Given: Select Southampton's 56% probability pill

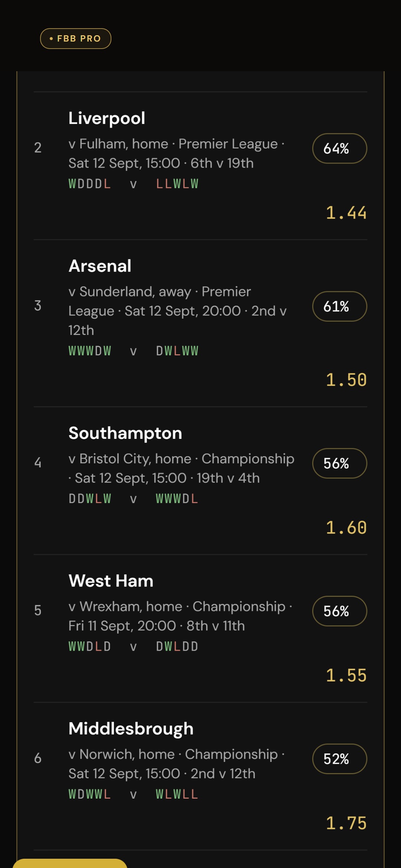Looking at the screenshot, I should pos(340,463).
